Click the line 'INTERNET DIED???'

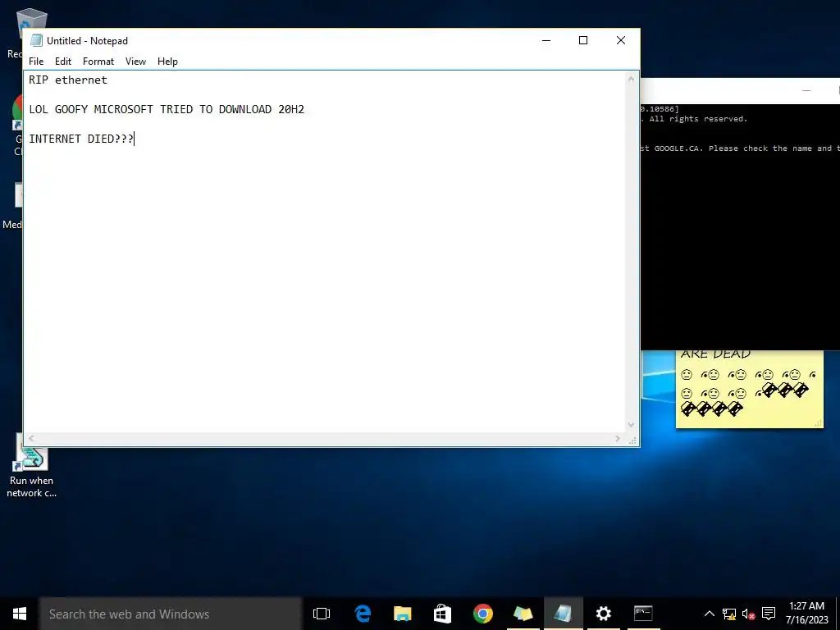coord(81,139)
